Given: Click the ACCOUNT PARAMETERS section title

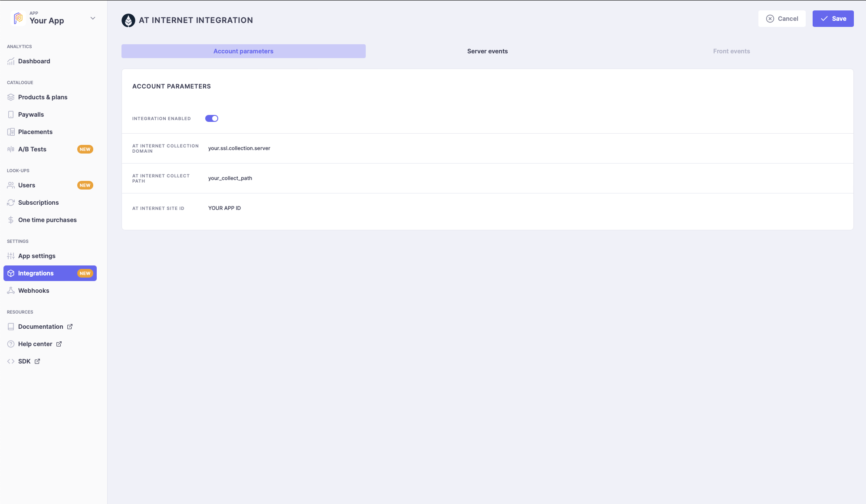Looking at the screenshot, I should [x=171, y=86].
